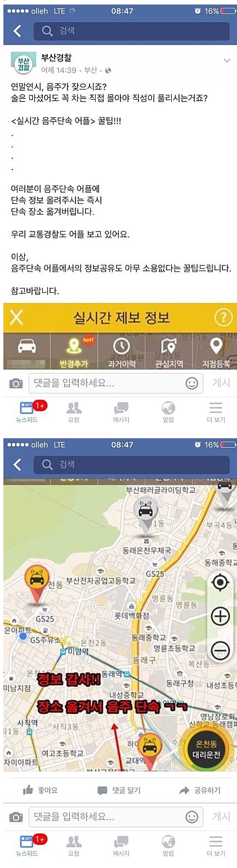Open the lower 알림 globe tab
The image size is (237, 868).
[x=168, y=845]
